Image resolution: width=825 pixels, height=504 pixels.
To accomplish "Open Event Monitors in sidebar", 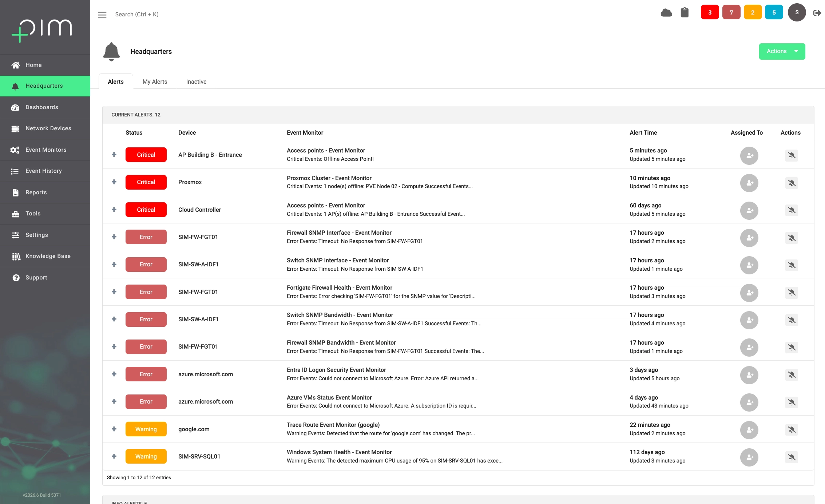I will pyautogui.click(x=45, y=150).
